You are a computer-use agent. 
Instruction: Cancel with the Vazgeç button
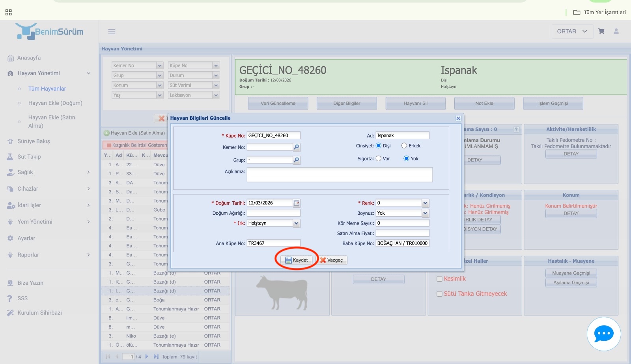click(x=332, y=260)
